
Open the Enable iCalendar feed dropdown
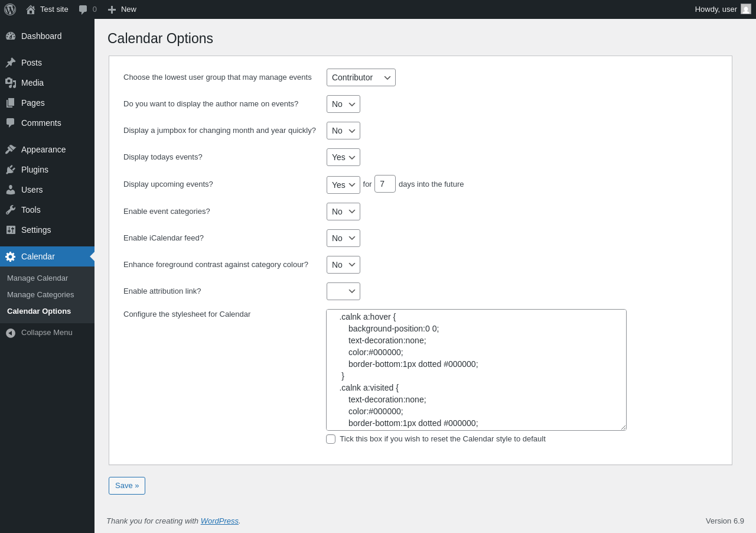click(x=343, y=238)
